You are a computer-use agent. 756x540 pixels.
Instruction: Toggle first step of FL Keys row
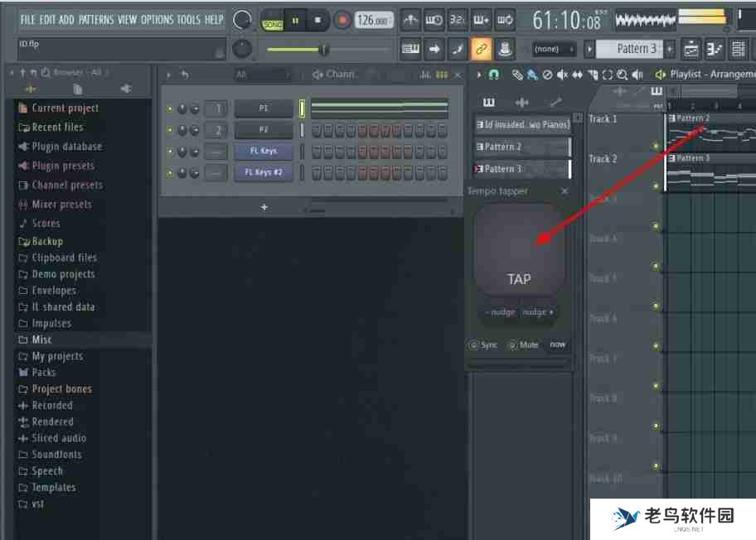click(317, 152)
